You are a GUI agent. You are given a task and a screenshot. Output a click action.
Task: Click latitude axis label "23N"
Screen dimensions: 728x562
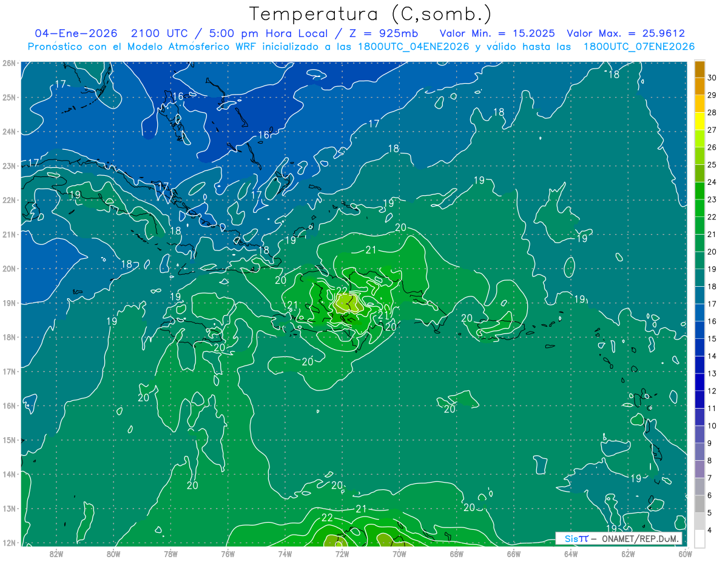tap(8, 166)
